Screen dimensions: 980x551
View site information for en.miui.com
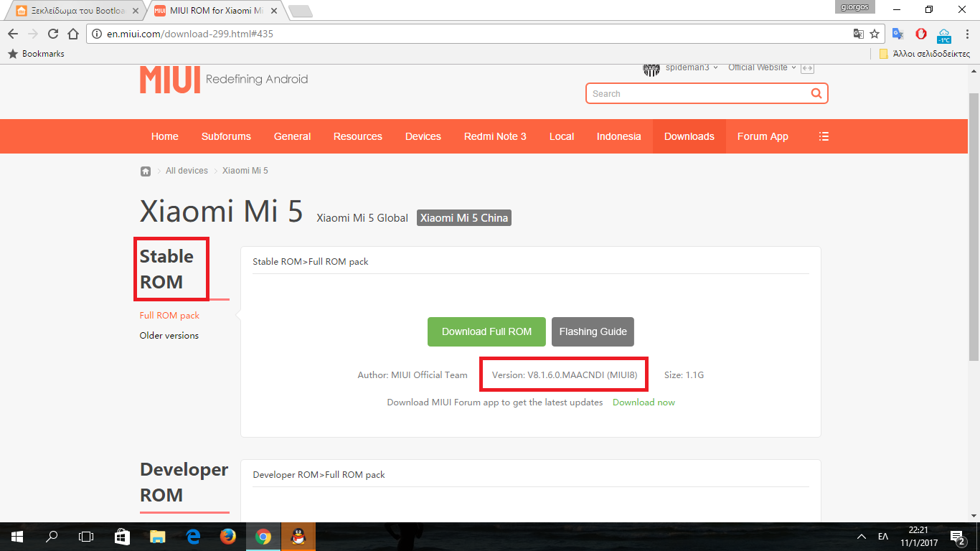[98, 34]
